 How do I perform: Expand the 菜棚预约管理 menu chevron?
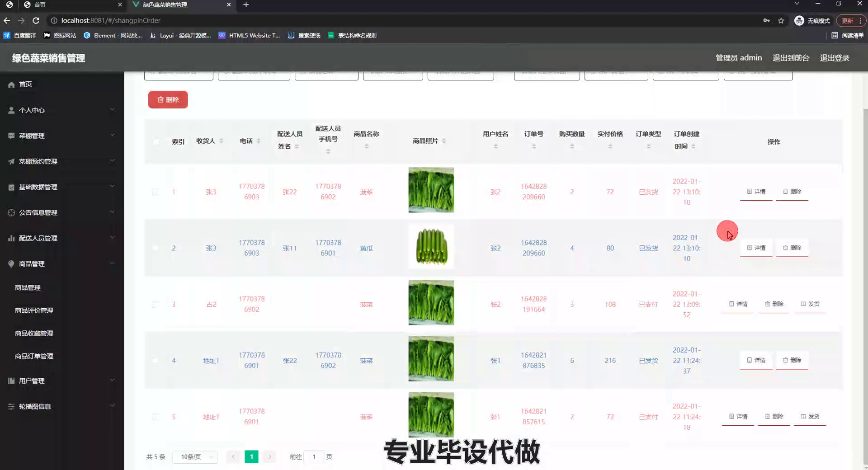[112, 161]
